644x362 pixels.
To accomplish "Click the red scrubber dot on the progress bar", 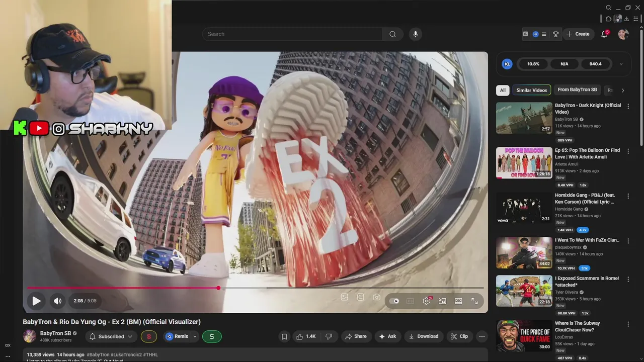I will point(218,288).
